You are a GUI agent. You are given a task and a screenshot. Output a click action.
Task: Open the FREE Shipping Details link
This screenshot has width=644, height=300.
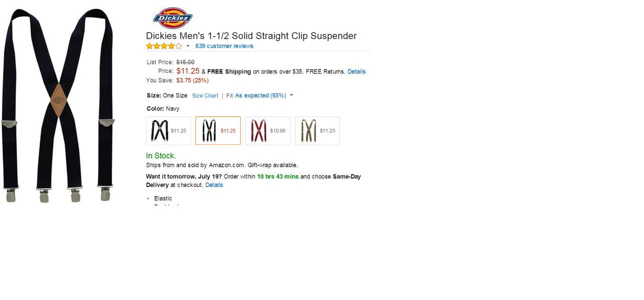coord(356,71)
